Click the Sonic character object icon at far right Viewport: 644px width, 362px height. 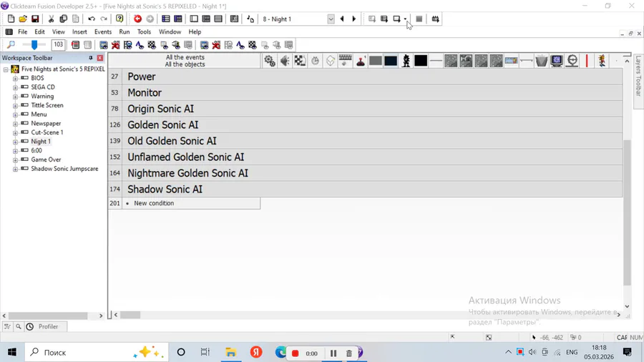602,61
